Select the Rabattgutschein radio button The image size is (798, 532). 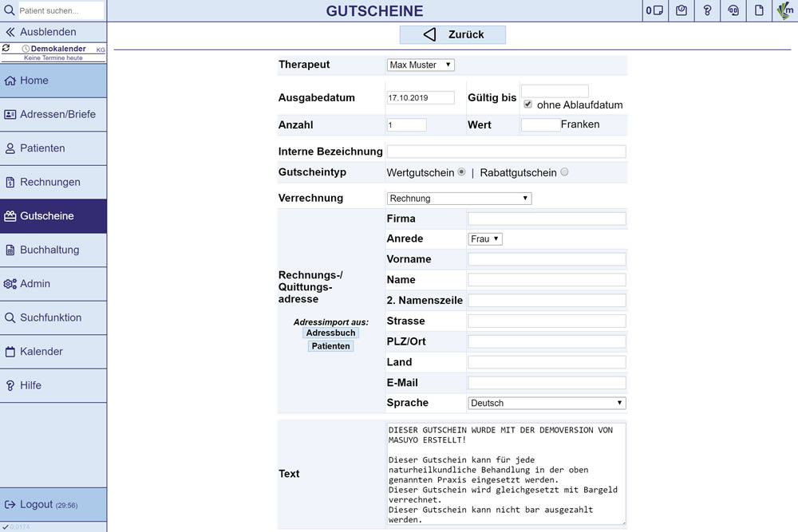tap(564, 172)
